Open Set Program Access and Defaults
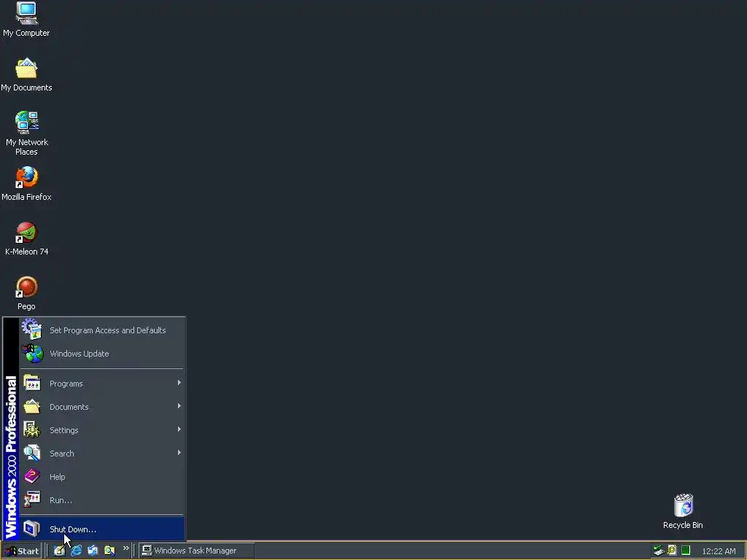Viewport: 747px width, 560px height. 102,330
